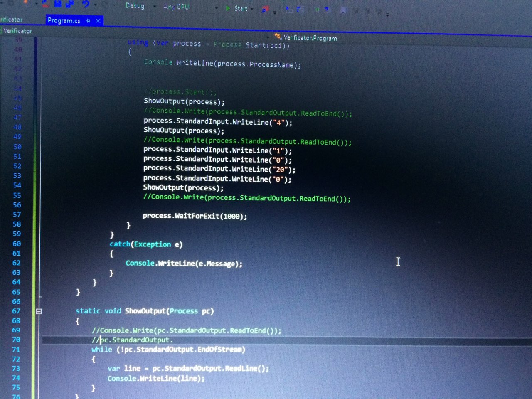Click the process.WaitForExit(1000); line
Image resolution: width=532 pixels, height=399 pixels.
click(195, 216)
